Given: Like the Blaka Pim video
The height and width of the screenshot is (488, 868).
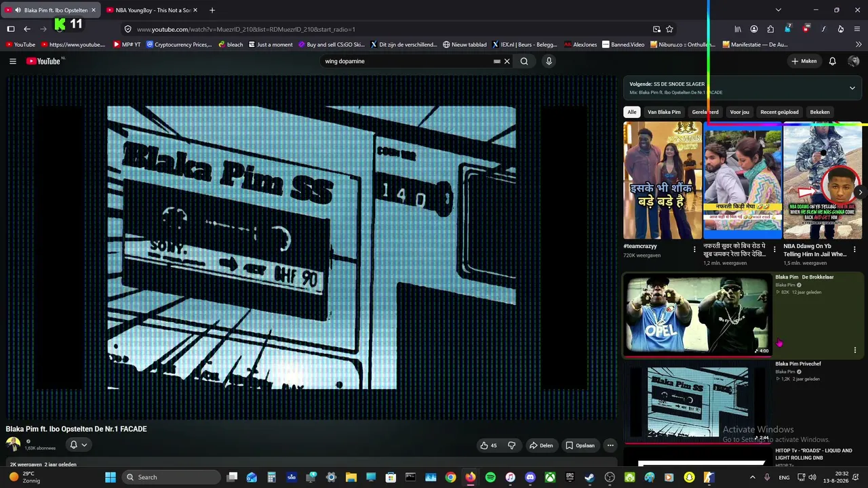Looking at the screenshot, I should (x=488, y=445).
